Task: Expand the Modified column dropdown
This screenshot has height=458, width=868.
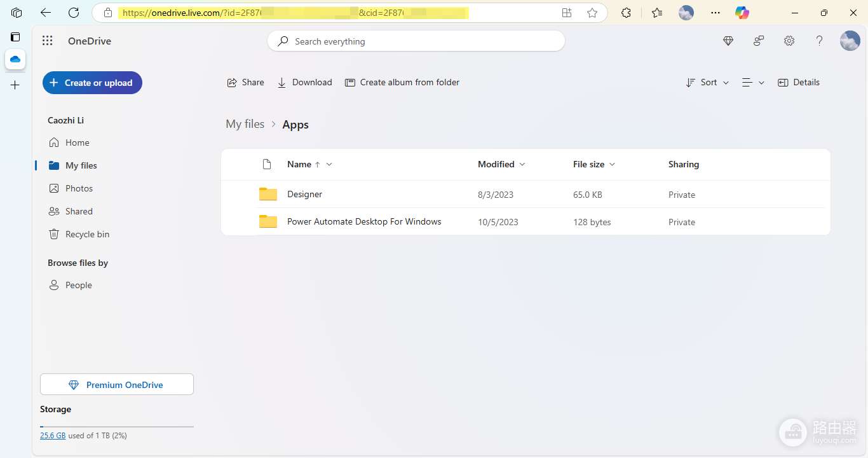Action: [x=522, y=164]
